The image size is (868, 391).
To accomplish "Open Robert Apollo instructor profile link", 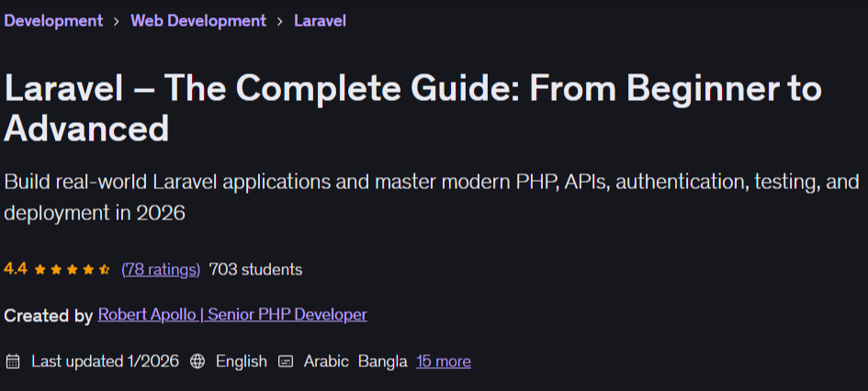I will 232,315.
